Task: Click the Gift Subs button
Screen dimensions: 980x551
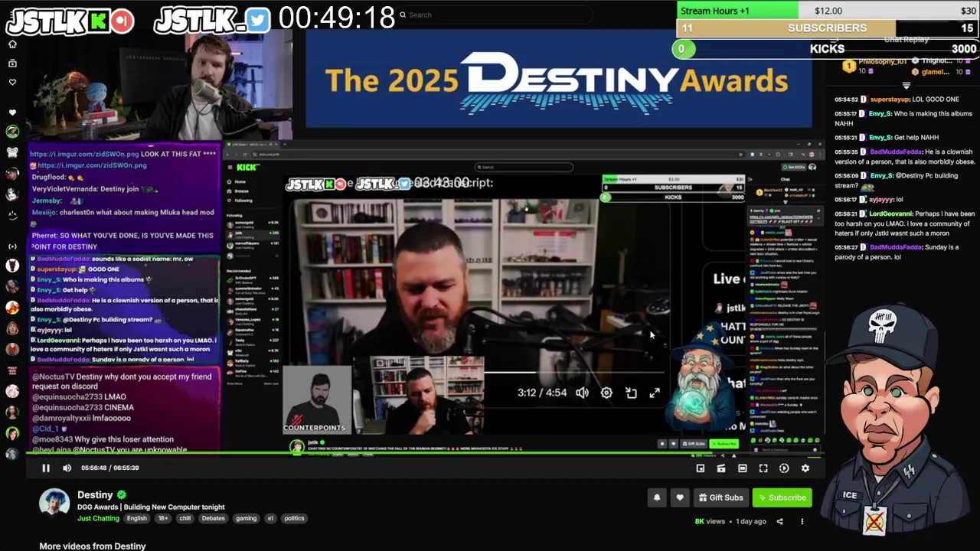Action: [720, 497]
